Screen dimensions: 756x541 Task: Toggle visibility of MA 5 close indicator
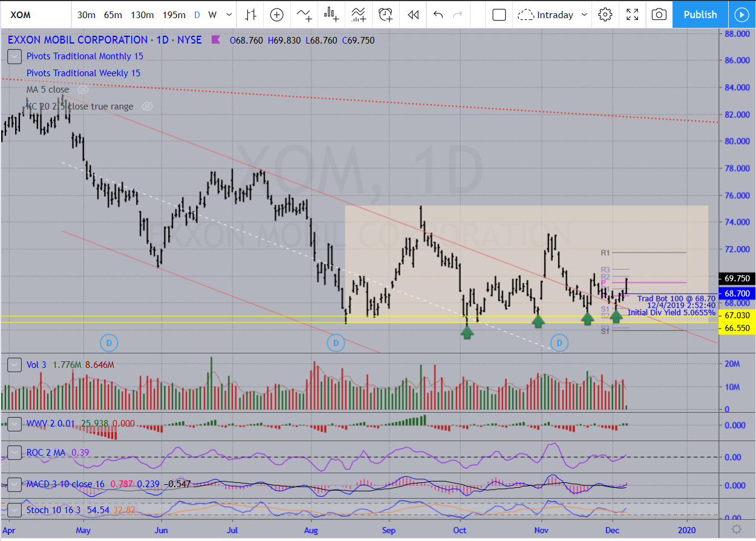coord(83,90)
